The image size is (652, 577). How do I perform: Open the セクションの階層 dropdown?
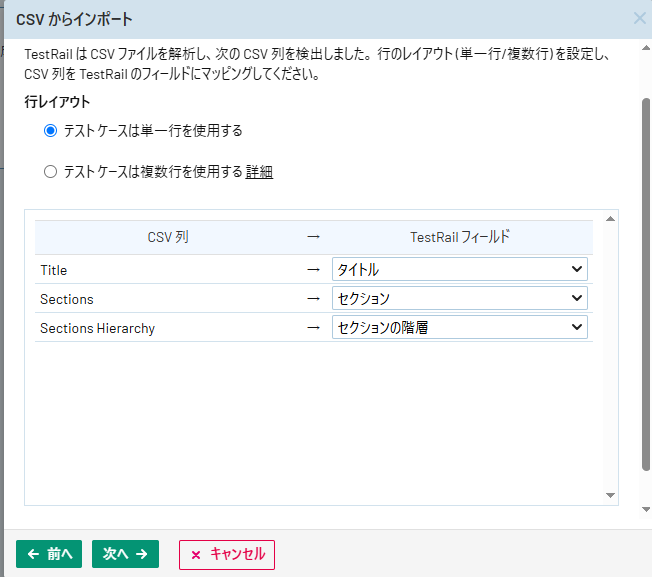459,327
